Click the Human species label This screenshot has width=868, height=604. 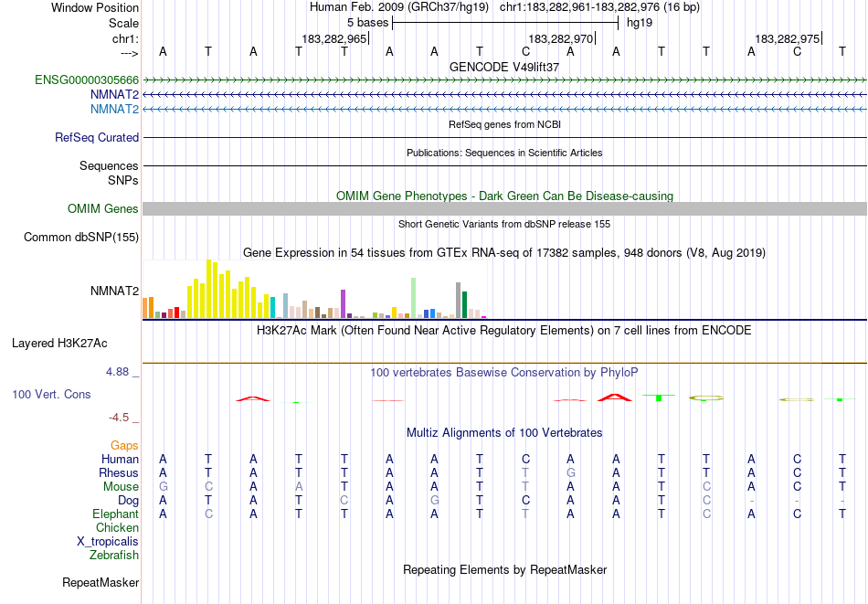coord(120,459)
